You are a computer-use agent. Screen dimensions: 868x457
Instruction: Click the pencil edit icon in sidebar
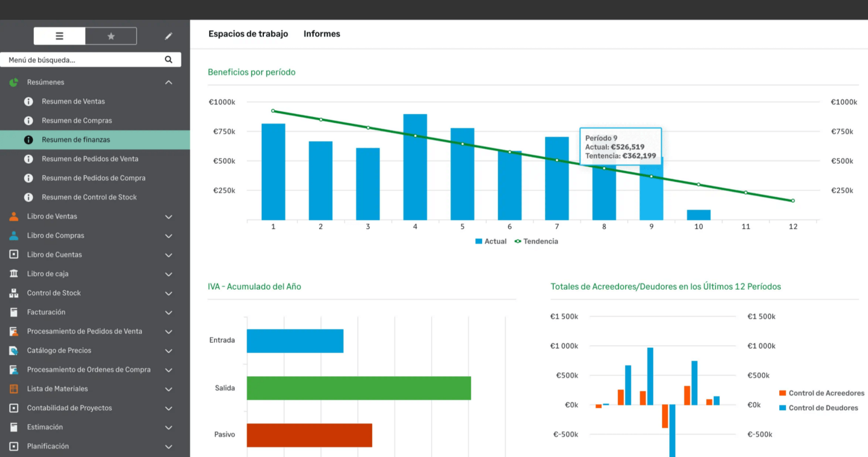[168, 36]
